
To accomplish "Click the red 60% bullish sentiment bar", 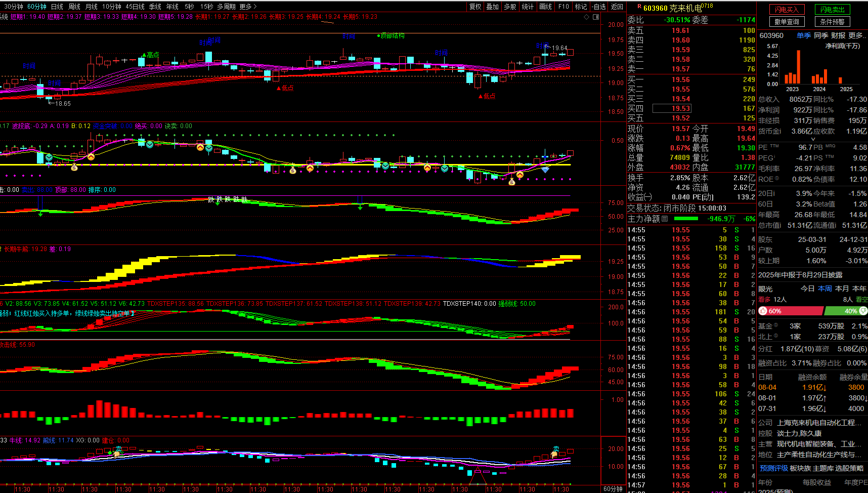I will coord(790,311).
